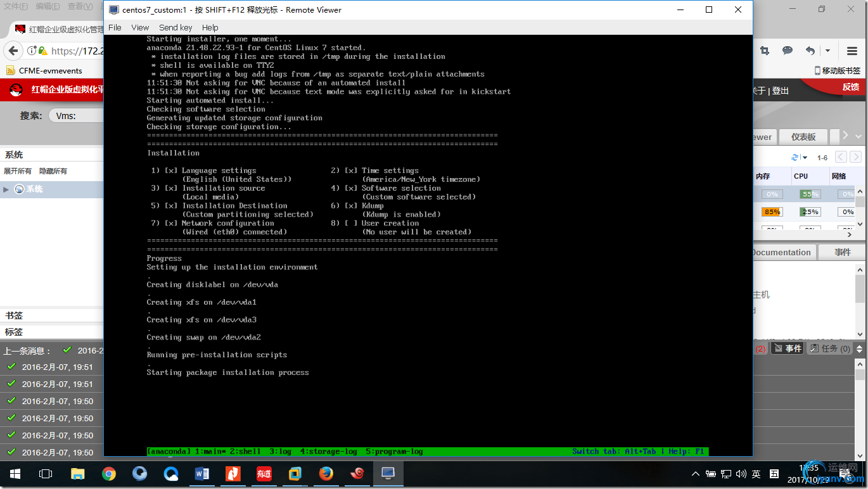Screen dimensions: 868x489
Task: Open the 事件 panel in the bottom bar
Action: tap(788, 348)
